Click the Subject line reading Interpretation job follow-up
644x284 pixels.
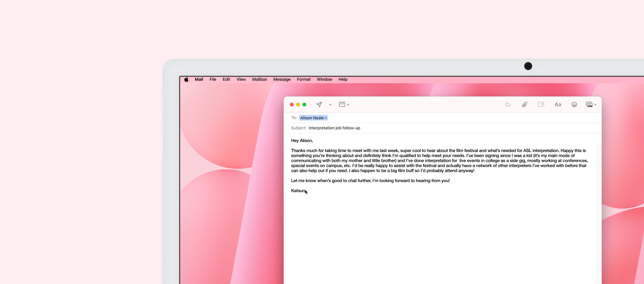click(x=334, y=128)
